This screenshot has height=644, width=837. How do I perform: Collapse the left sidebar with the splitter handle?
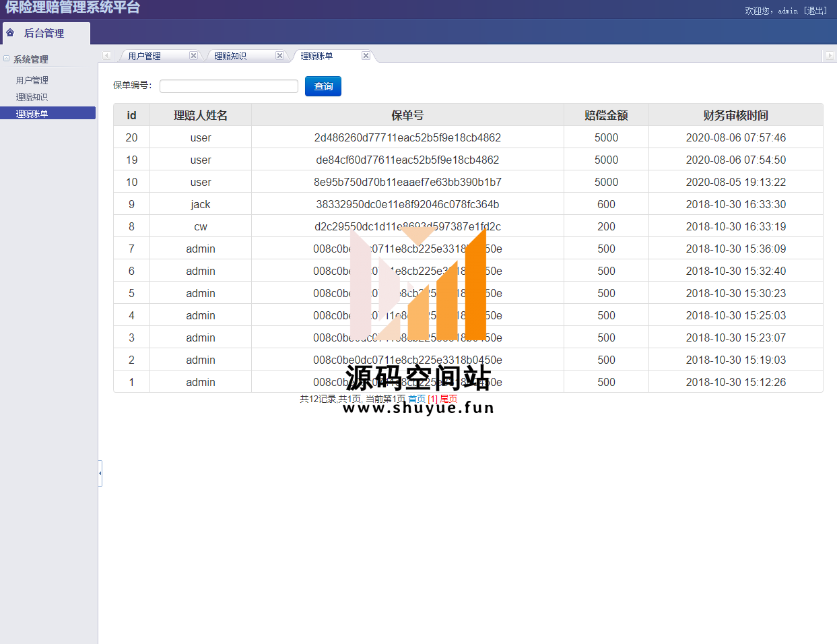coord(100,473)
